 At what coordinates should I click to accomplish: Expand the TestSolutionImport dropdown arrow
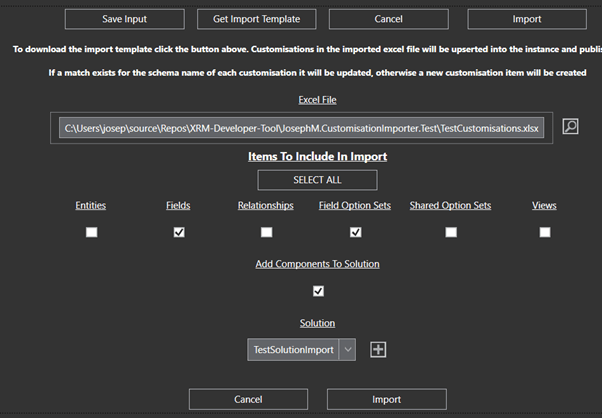tap(347, 349)
